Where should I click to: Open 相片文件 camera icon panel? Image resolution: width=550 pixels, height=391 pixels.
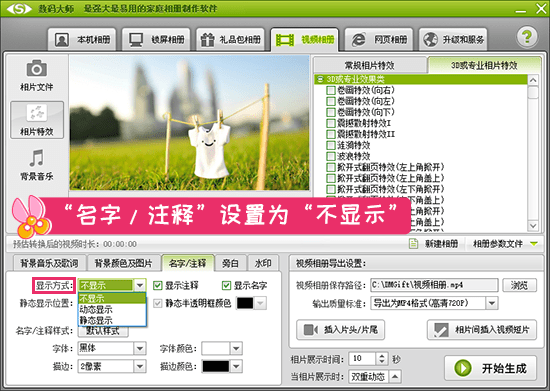[x=36, y=75]
